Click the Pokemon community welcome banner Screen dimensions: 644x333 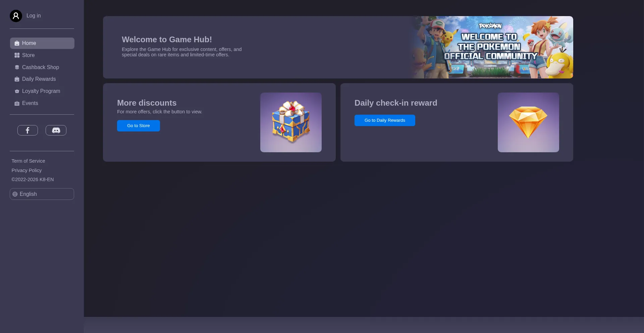pyautogui.click(x=491, y=47)
